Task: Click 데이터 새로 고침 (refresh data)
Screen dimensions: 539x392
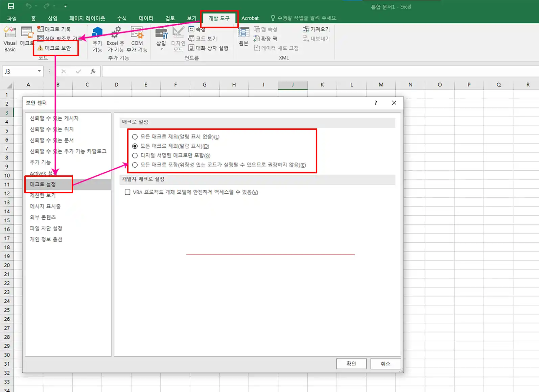Action: click(x=276, y=48)
